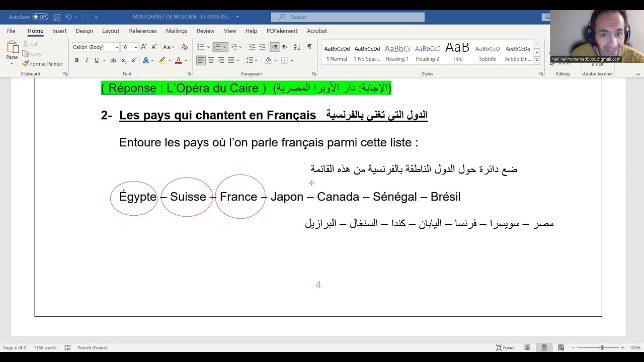
Task: Open the font color dropdown arrow
Action: click(x=186, y=60)
